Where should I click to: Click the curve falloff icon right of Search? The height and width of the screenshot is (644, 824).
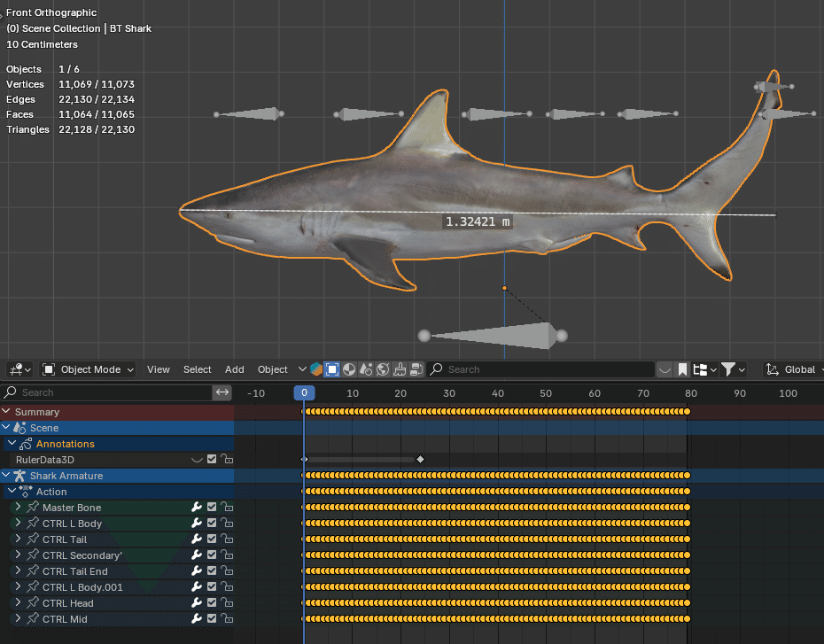665,369
